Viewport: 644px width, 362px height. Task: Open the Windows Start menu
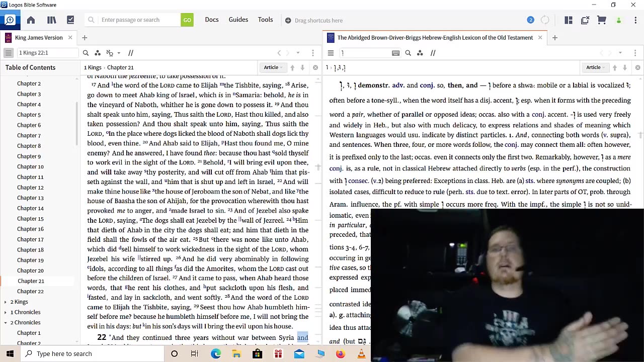tap(10, 354)
